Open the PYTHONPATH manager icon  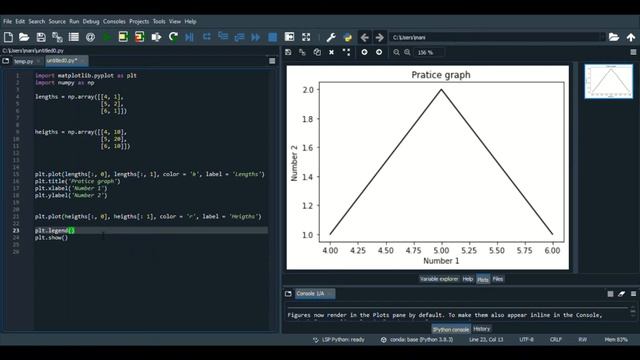click(348, 37)
